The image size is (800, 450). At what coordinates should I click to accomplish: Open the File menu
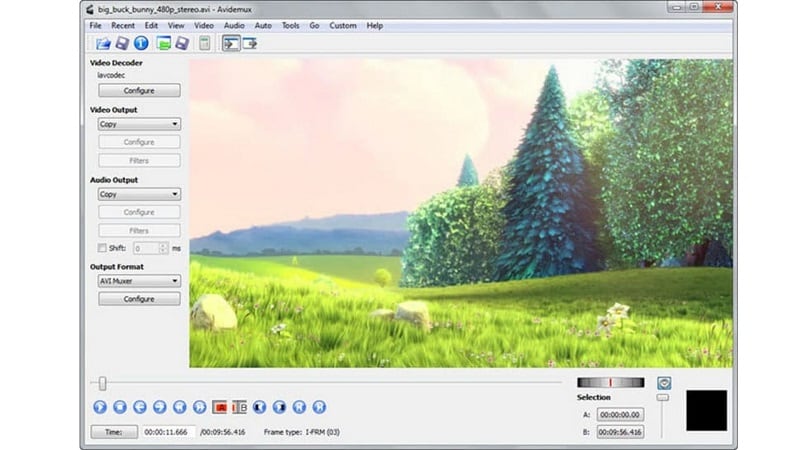pyautogui.click(x=95, y=26)
